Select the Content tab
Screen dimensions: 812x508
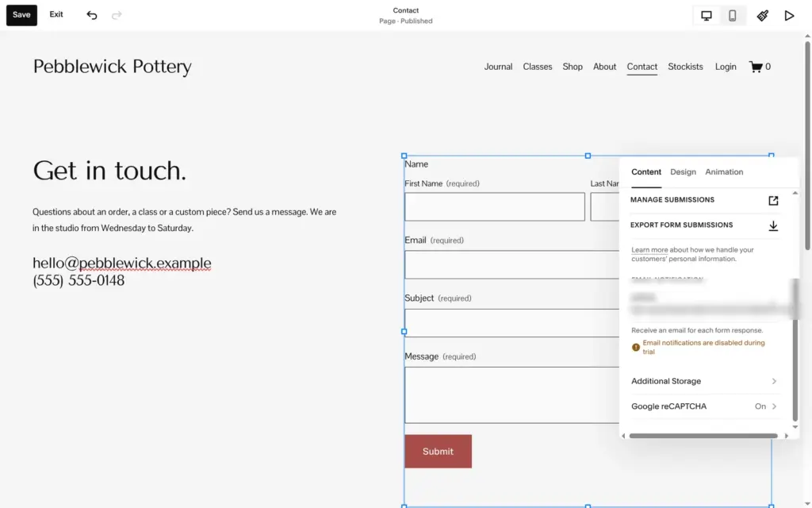(x=646, y=172)
